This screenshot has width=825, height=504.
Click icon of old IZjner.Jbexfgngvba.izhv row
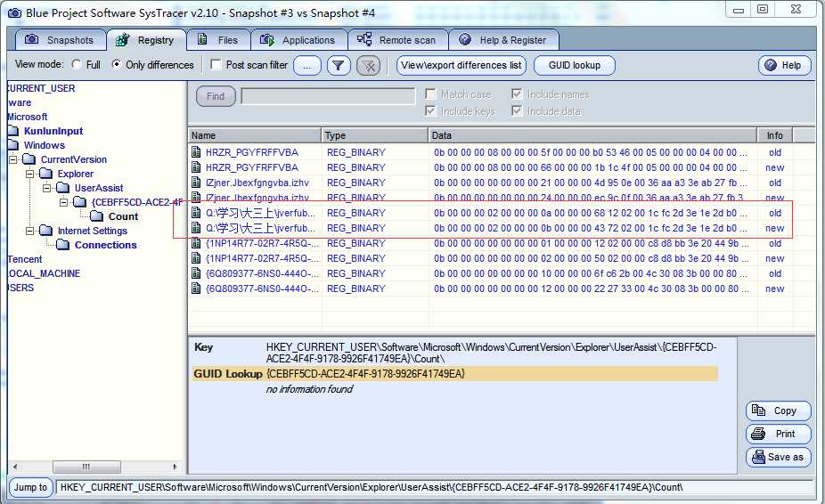(196, 183)
